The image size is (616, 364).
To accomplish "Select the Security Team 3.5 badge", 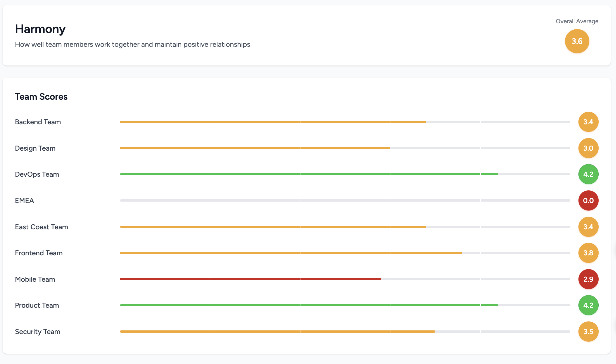I will [x=588, y=332].
